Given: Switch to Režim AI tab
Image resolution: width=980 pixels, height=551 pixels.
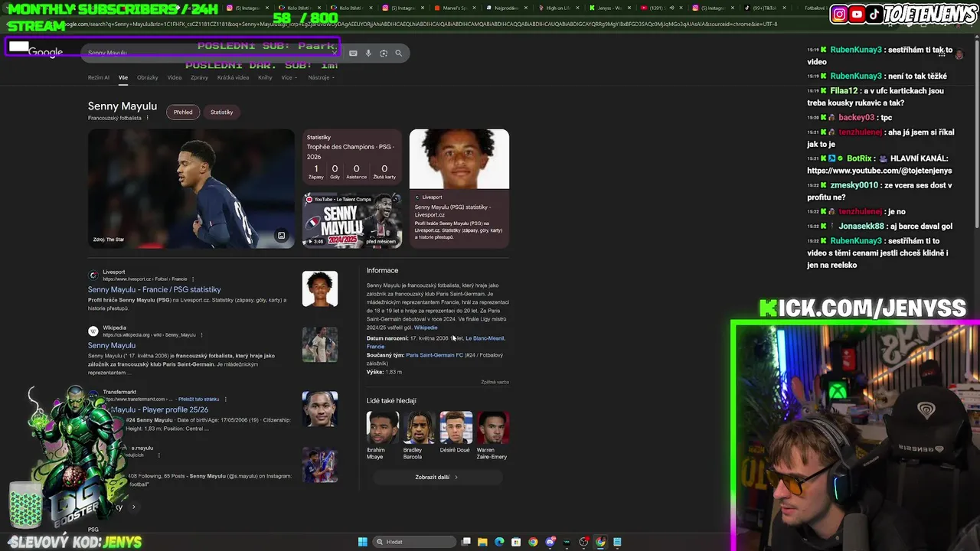Looking at the screenshot, I should coord(99,77).
